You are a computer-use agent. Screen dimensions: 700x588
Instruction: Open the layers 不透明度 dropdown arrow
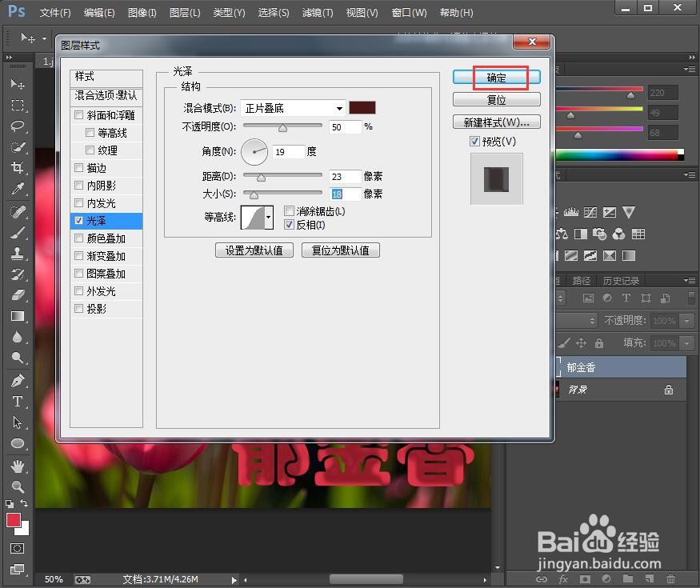coord(687,321)
